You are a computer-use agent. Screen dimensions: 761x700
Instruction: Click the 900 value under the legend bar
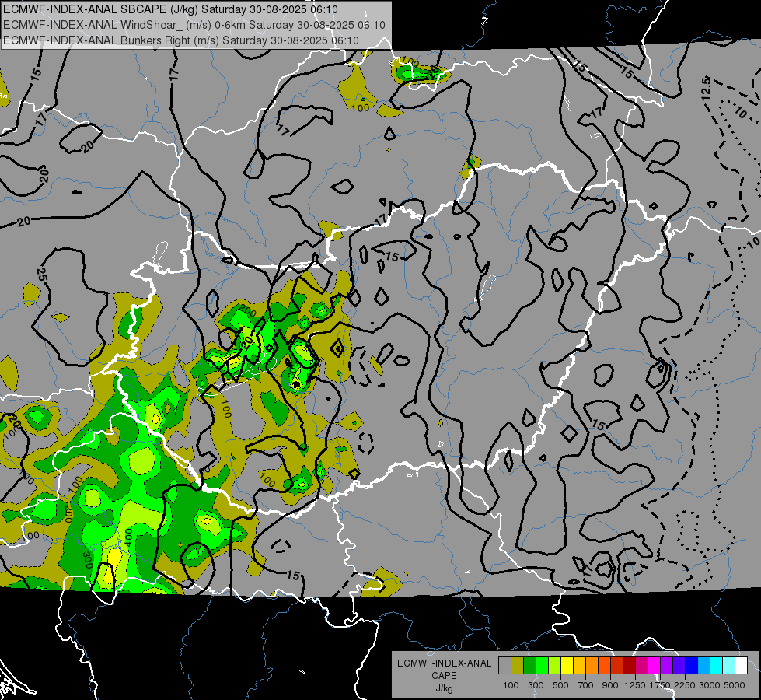610,685
